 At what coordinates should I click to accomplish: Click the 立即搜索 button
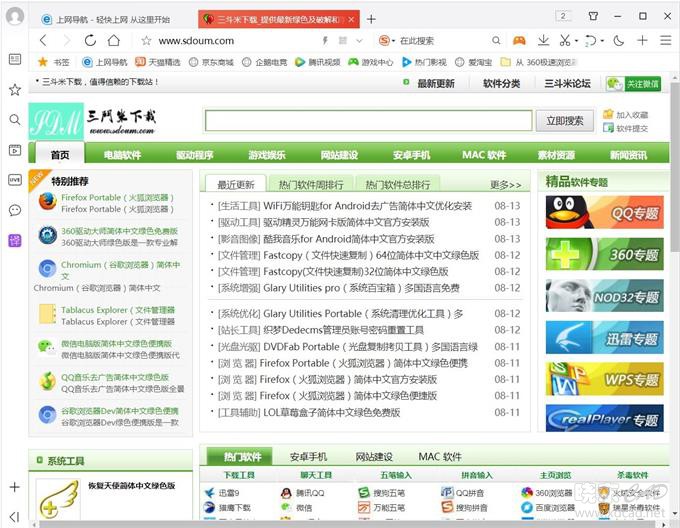[x=565, y=121]
